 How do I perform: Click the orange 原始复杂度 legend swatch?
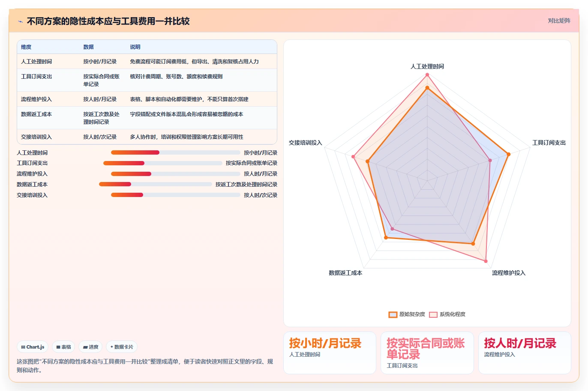393,315
